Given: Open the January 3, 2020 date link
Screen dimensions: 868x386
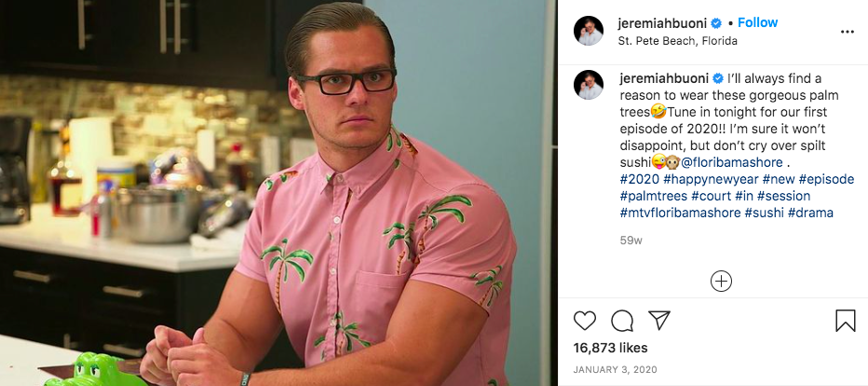Looking at the screenshot, I should [x=615, y=369].
